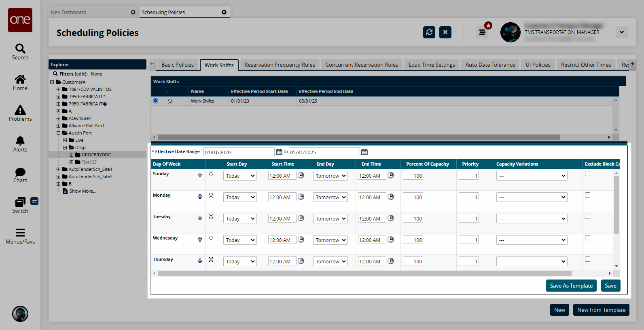
Task: Open Reservation Frequency Rules tab
Action: click(280, 65)
